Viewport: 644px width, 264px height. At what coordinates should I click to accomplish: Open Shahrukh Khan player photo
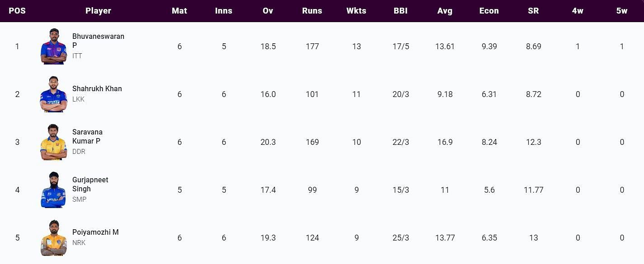pos(53,94)
